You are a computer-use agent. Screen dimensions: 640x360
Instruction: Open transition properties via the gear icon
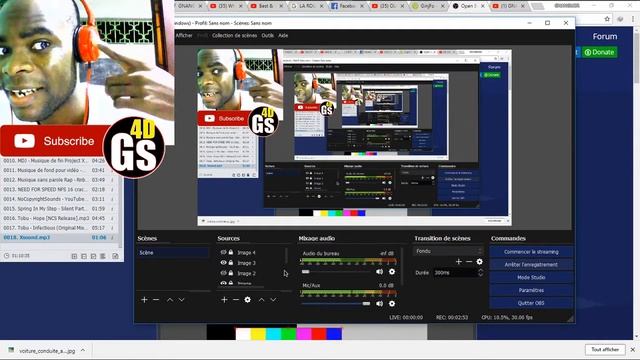coord(480,262)
